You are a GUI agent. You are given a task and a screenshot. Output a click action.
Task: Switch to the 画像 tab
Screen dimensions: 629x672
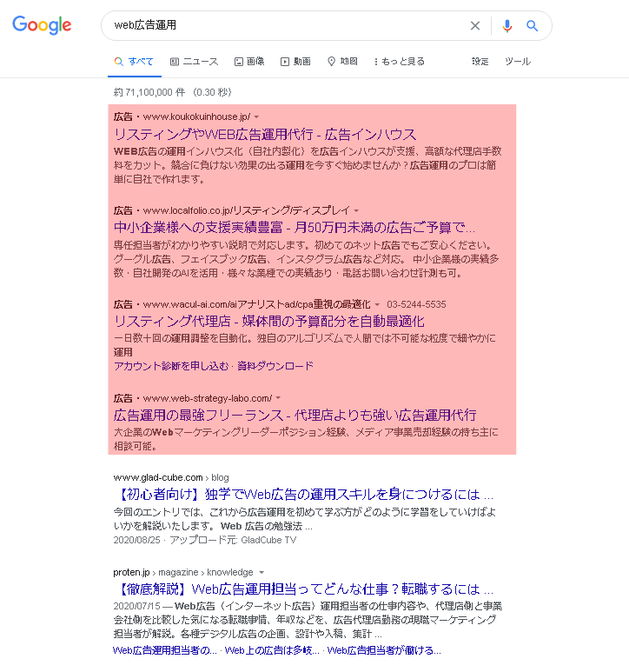click(249, 62)
